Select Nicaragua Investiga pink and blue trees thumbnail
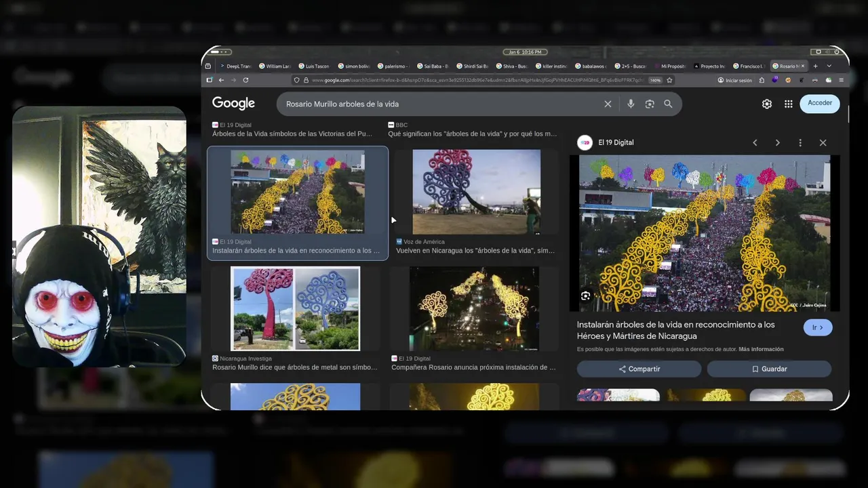The height and width of the screenshot is (488, 868). 295,308
